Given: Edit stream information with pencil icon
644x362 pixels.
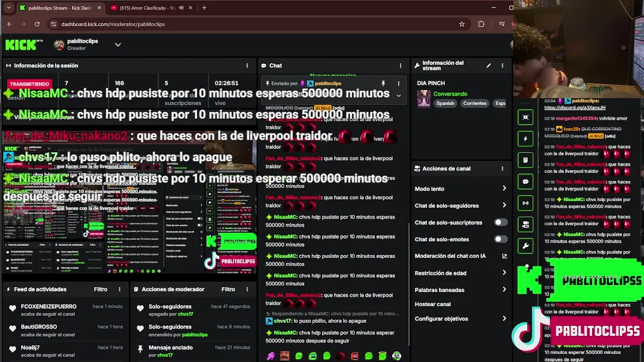Looking at the screenshot, I should pyautogui.click(x=488, y=66).
